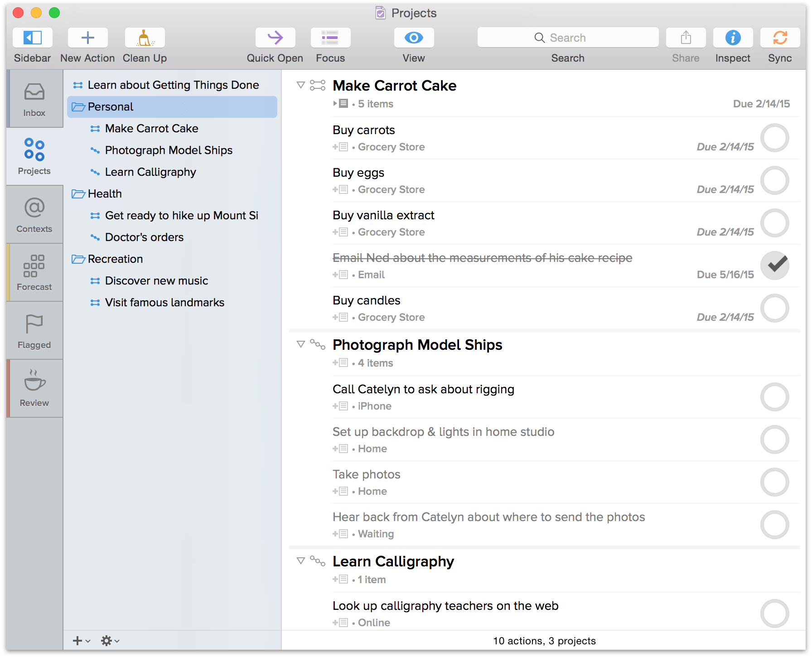Open the View eye options
The width and height of the screenshot is (812, 657).
click(414, 38)
